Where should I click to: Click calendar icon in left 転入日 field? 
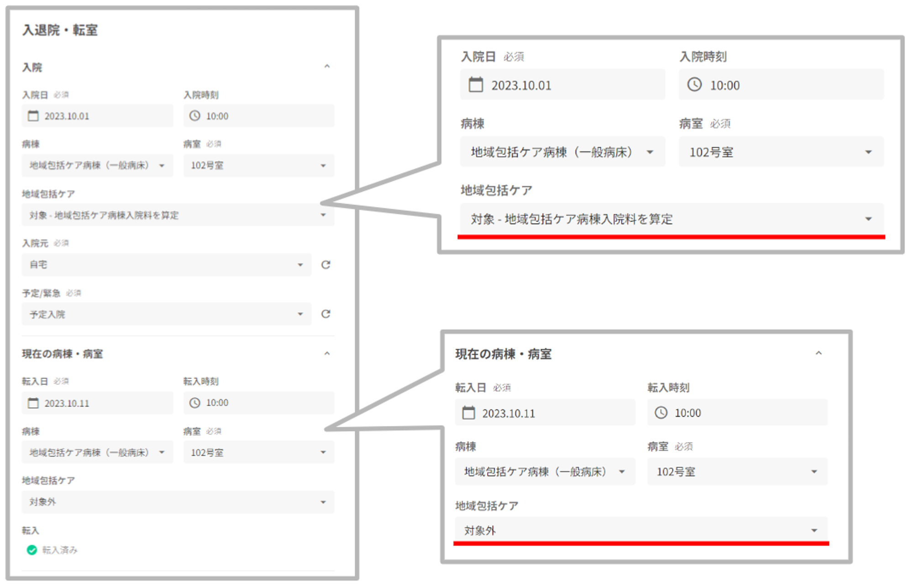tap(33, 403)
